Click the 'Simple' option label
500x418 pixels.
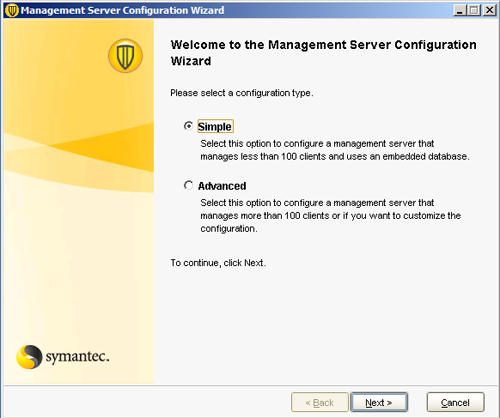215,126
